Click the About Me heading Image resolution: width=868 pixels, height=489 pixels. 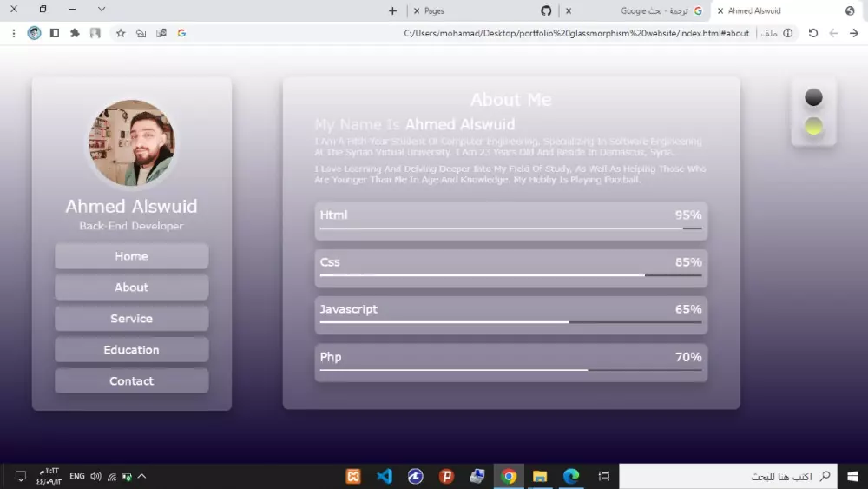tap(511, 100)
